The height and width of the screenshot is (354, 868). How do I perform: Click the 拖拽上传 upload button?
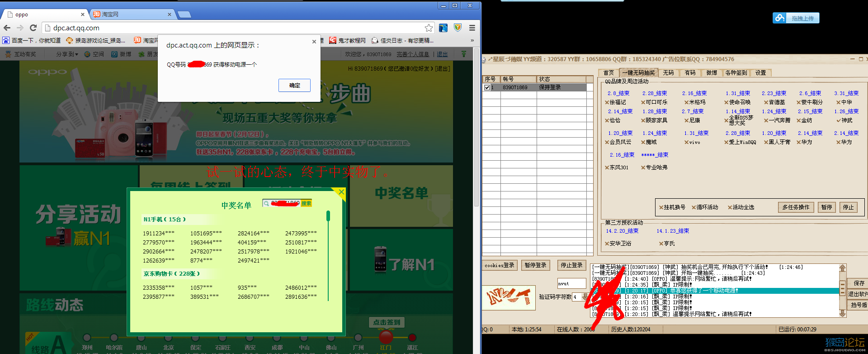[796, 18]
